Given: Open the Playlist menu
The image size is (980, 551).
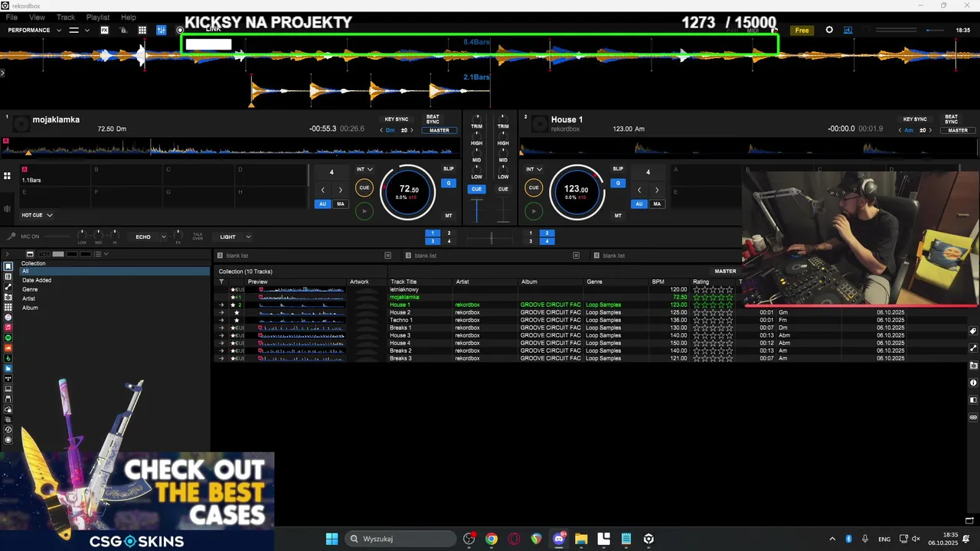Looking at the screenshot, I should (x=98, y=17).
